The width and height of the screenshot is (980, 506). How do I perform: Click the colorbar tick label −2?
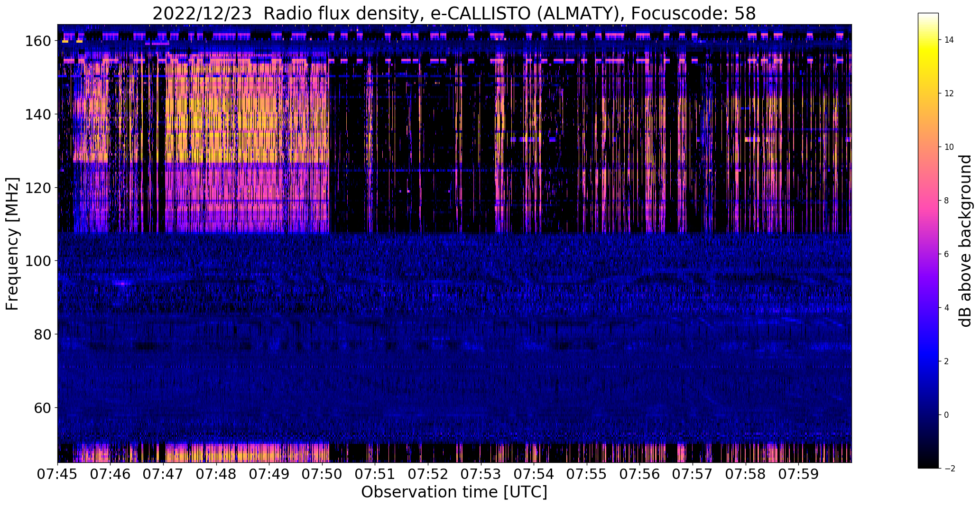tap(949, 469)
